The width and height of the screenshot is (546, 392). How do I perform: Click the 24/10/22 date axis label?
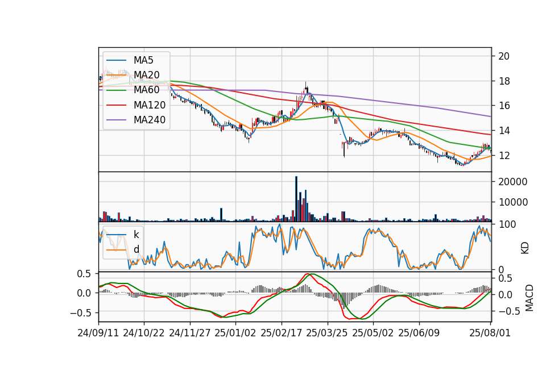tap(144, 333)
